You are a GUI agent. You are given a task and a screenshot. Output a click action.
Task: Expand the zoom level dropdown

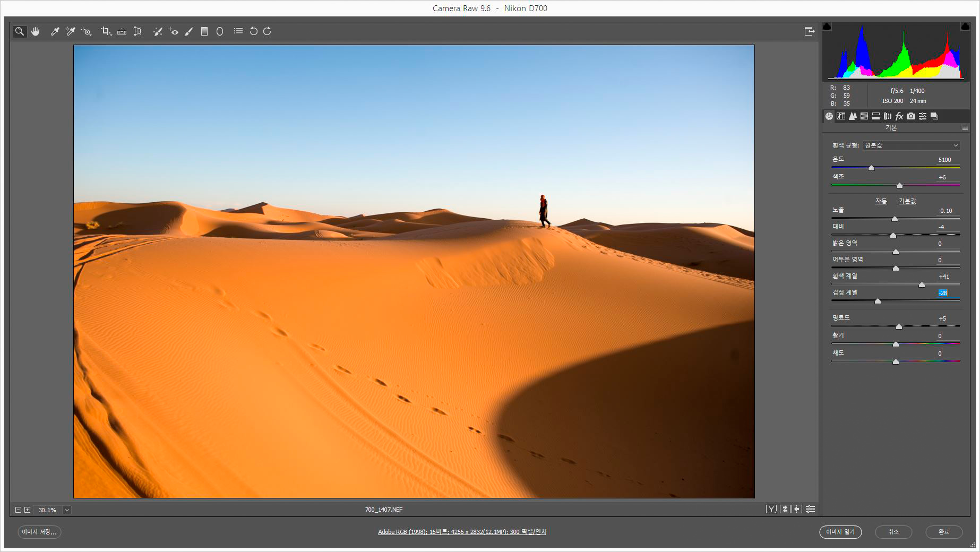(x=67, y=510)
